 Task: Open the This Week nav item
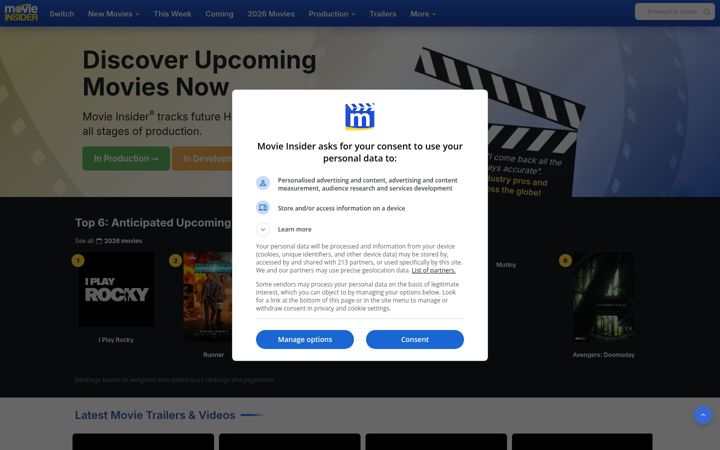coord(172,14)
